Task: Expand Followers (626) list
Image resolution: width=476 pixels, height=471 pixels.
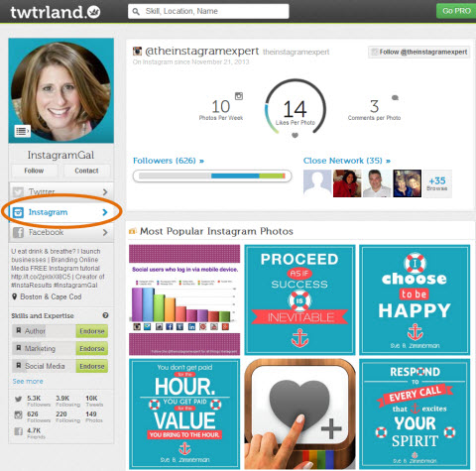Action: 169,161
